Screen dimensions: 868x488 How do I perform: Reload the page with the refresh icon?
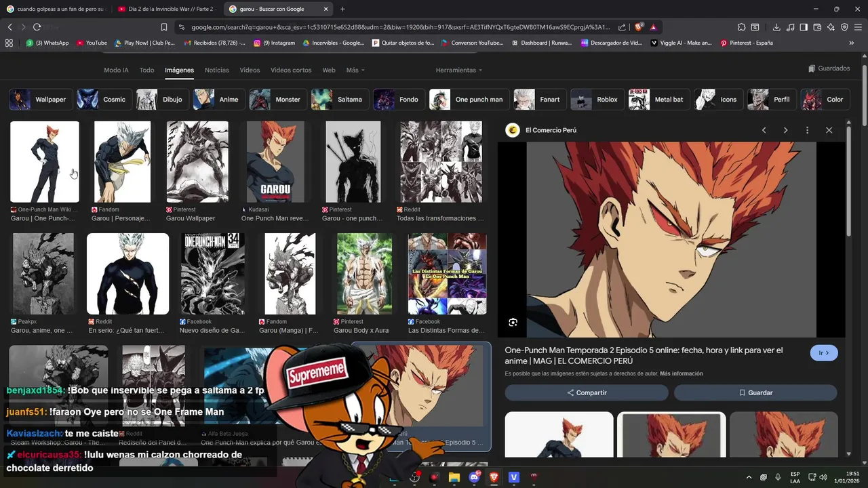37,27
